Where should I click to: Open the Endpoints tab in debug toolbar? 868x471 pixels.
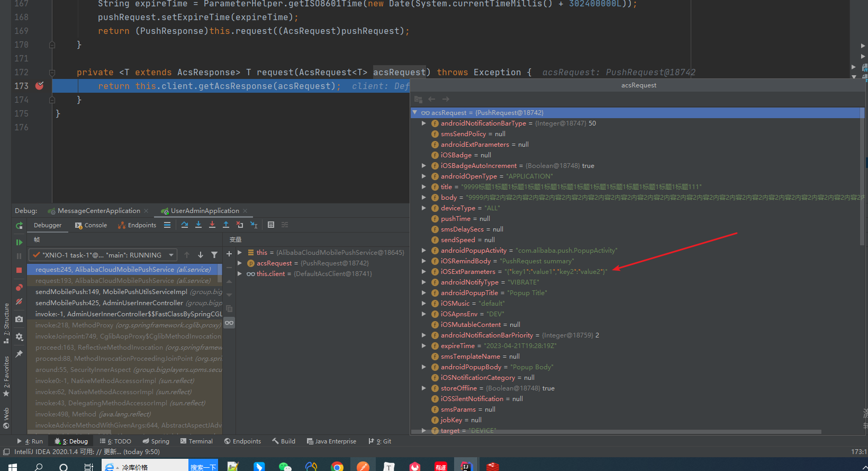(137, 225)
